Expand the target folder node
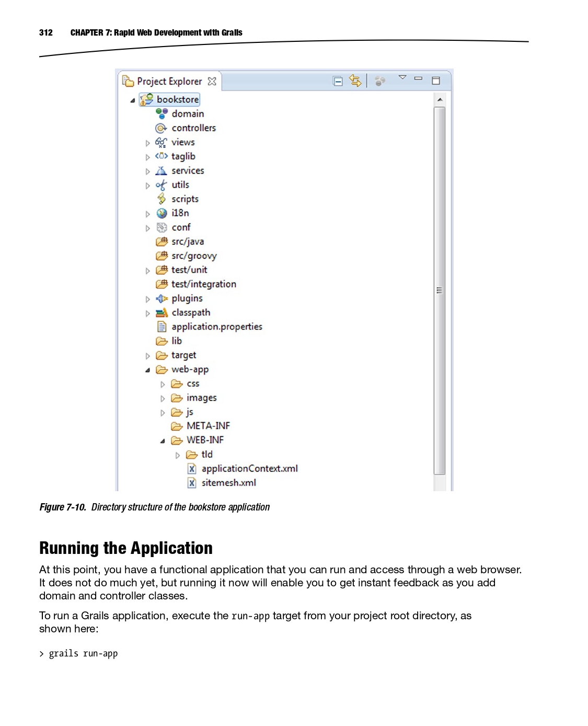This screenshot has height=726, width=588. point(147,356)
